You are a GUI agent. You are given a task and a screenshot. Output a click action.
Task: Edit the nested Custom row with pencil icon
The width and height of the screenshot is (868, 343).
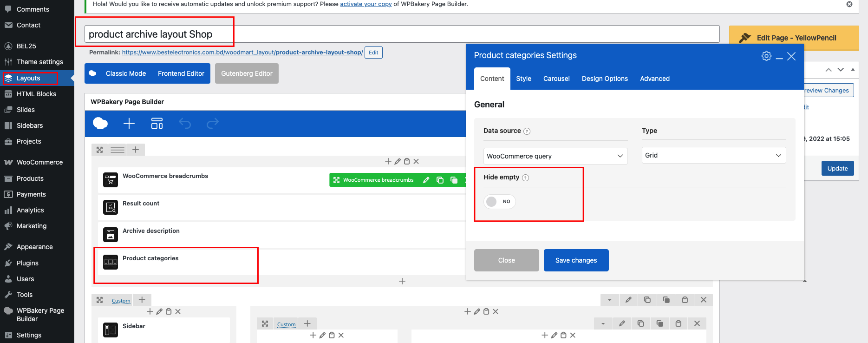click(622, 323)
